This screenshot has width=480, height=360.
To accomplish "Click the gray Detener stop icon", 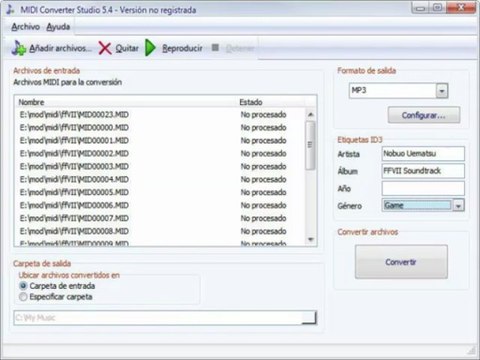I will (215, 48).
